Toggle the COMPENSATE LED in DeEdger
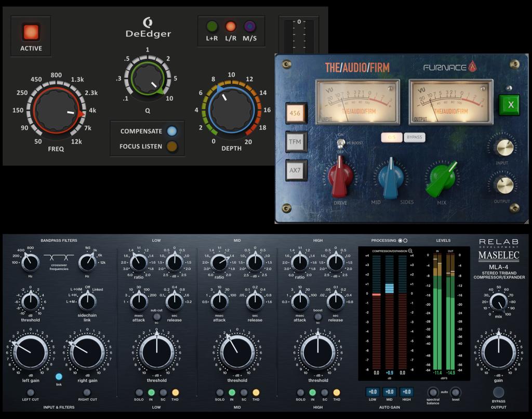Screen dimensions: 532x419 tap(172, 131)
